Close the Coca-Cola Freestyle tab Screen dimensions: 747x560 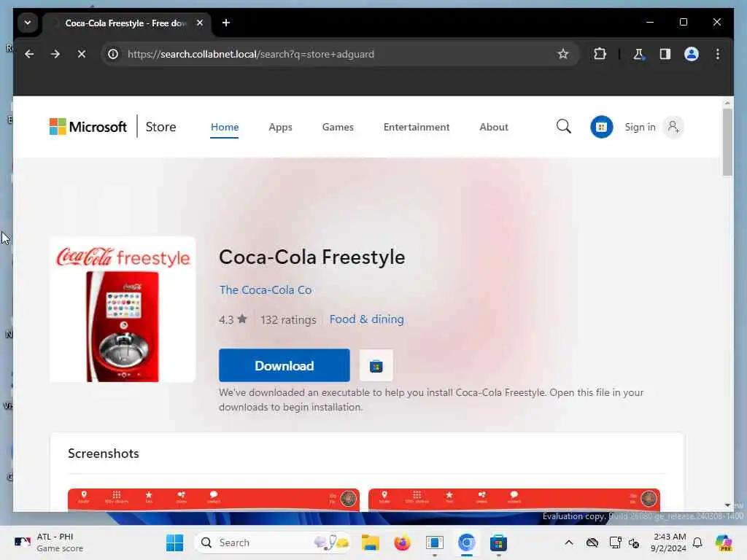[200, 23]
